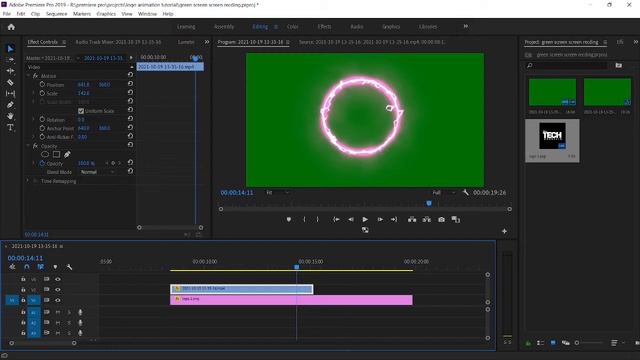Select the Type tool
Viewport: 640px width, 360px height.
10,128
